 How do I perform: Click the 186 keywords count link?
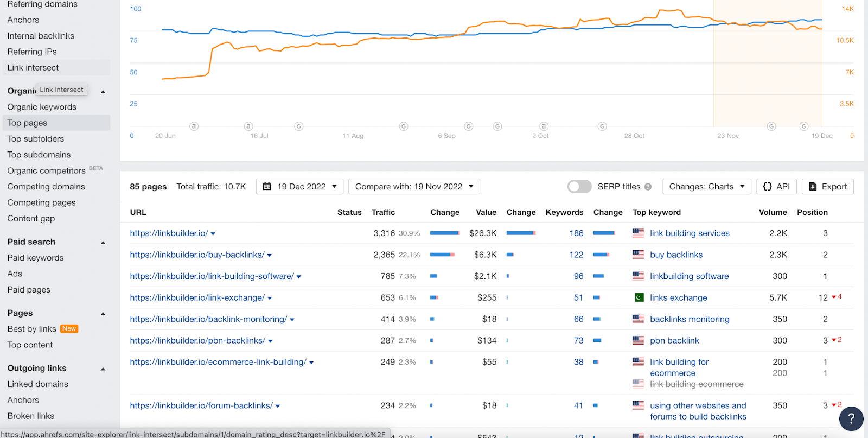pyautogui.click(x=576, y=233)
